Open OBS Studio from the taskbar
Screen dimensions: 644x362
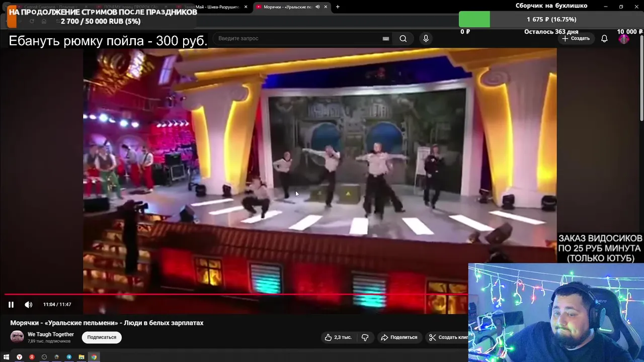point(44,357)
